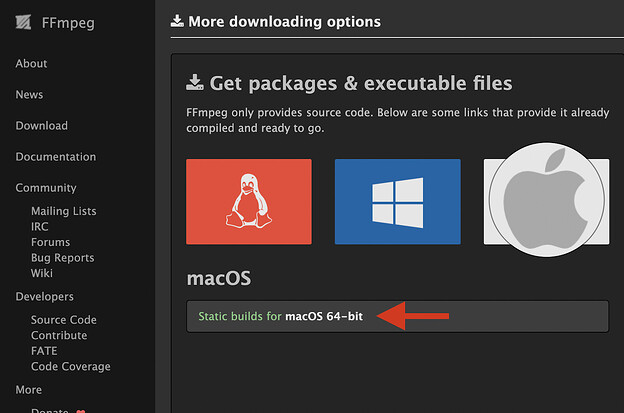The image size is (624, 413).
Task: Open the Source Code link
Action: [x=64, y=320]
